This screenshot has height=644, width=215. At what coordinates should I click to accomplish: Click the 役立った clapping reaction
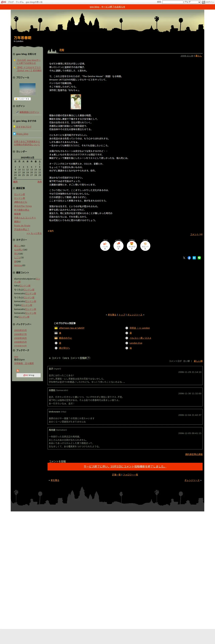tap(145, 245)
